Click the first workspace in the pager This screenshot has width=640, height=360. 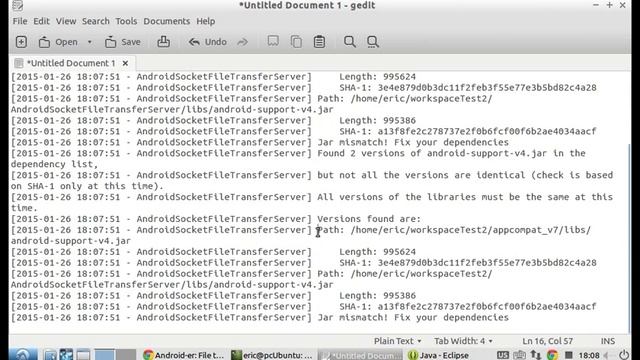104,355
